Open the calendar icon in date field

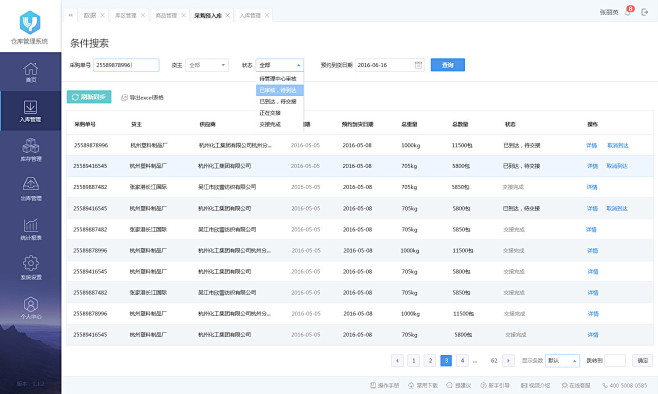pyautogui.click(x=418, y=65)
